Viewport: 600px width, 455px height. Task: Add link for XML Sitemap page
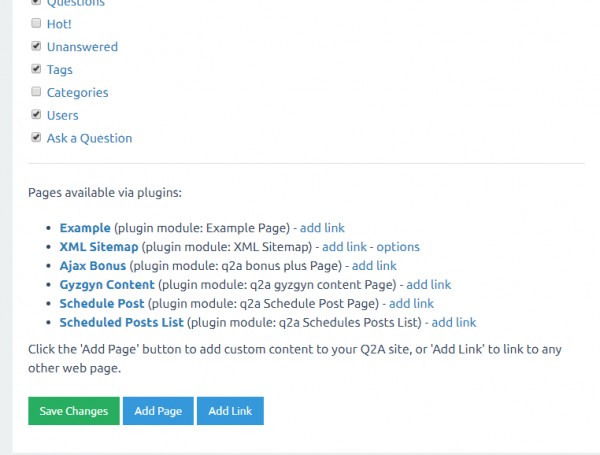344,247
